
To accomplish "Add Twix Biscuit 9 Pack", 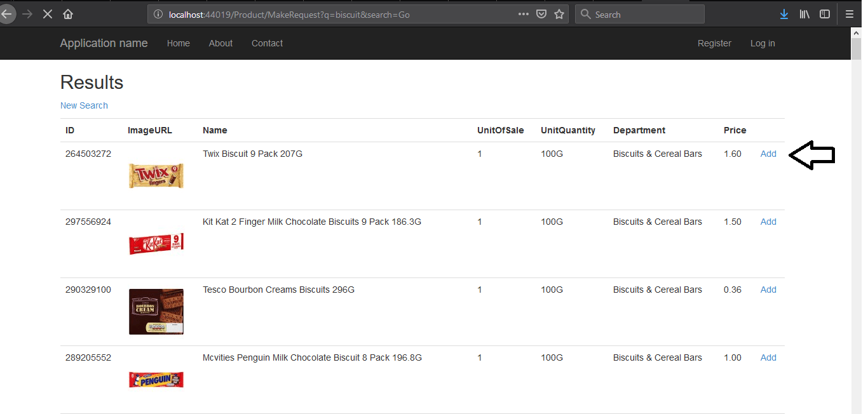I will click(768, 154).
